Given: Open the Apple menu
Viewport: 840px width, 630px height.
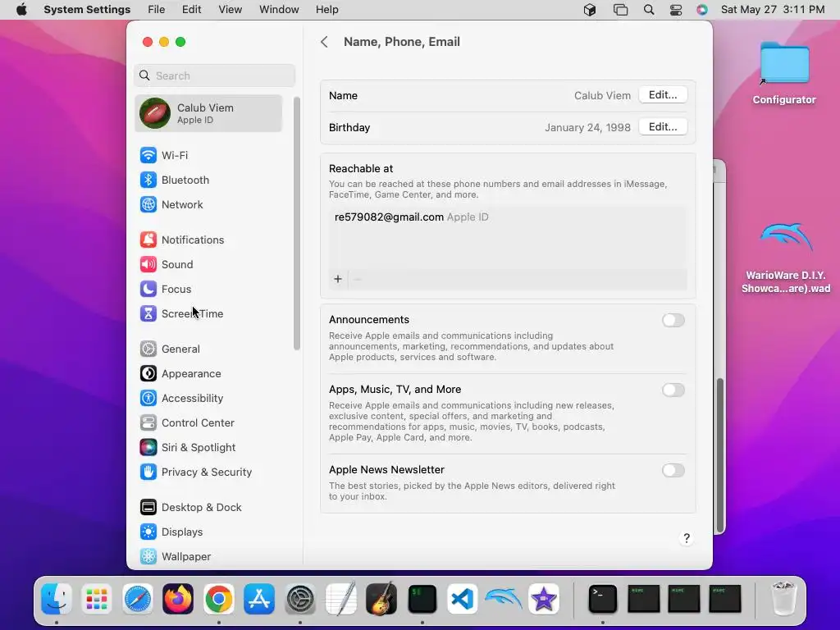Looking at the screenshot, I should [x=21, y=10].
